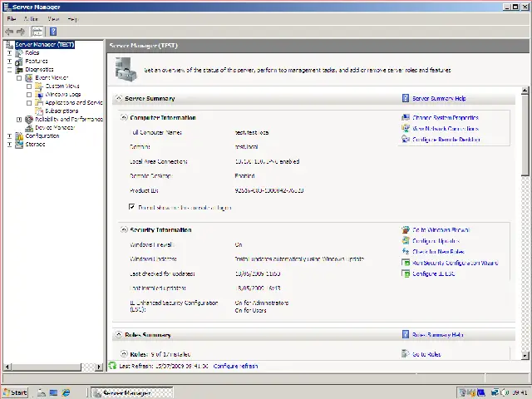This screenshot has height=399, width=532.
Task: Click the vertical scrollbar up arrow
Action: click(525, 91)
